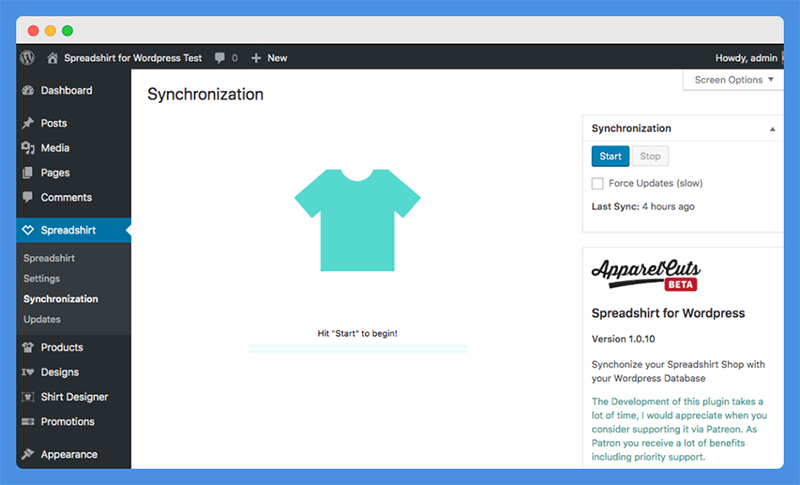This screenshot has height=485, width=800.
Task: Click the teal t-shirt graphic
Action: tap(357, 220)
